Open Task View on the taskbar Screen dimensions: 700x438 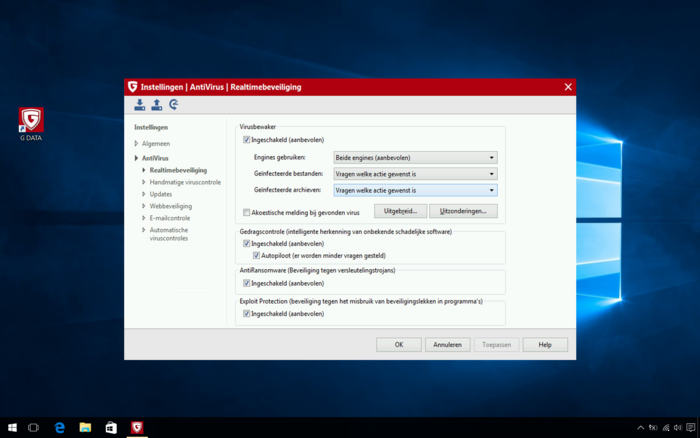coord(33,427)
